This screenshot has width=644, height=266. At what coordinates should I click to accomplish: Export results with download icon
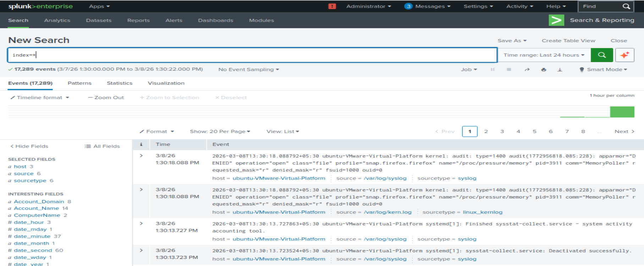click(560, 70)
